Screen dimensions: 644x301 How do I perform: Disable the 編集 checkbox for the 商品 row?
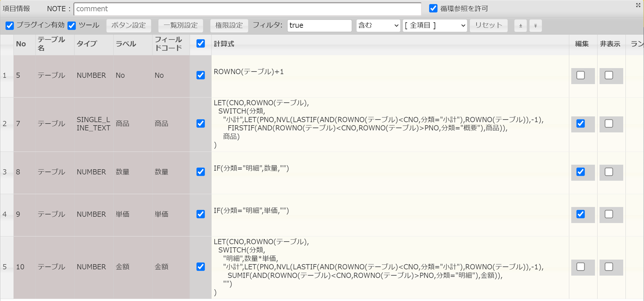pos(580,123)
